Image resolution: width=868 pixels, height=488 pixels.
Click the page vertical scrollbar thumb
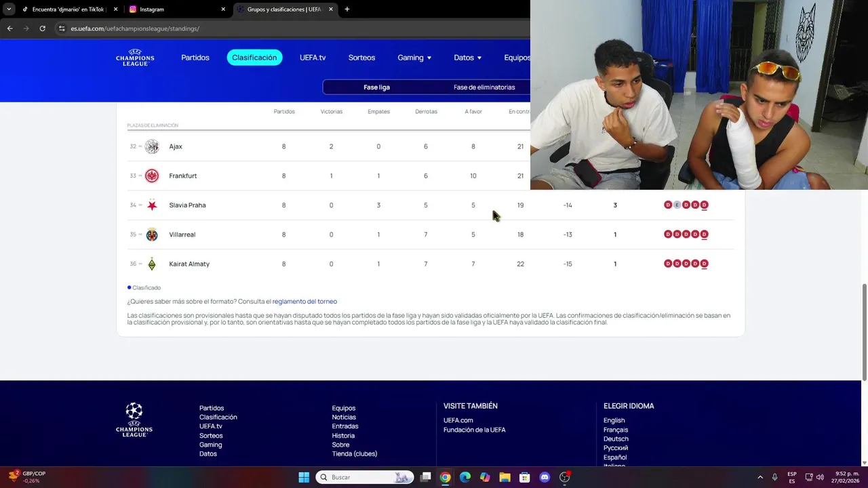point(864,331)
